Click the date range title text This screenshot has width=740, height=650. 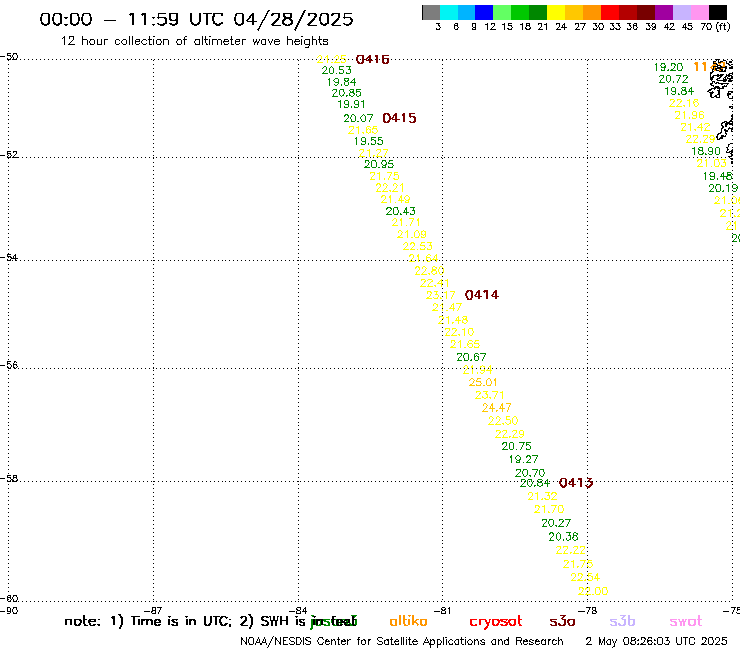click(196, 19)
